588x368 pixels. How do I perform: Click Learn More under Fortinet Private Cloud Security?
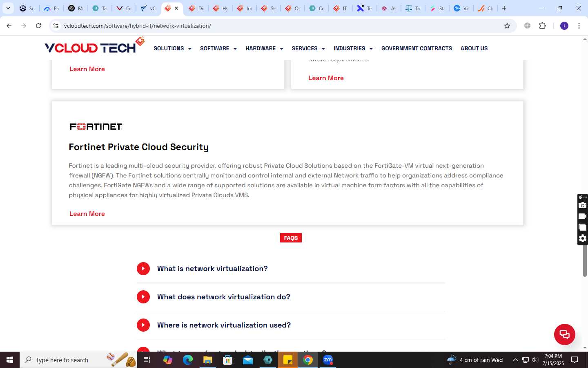click(87, 214)
